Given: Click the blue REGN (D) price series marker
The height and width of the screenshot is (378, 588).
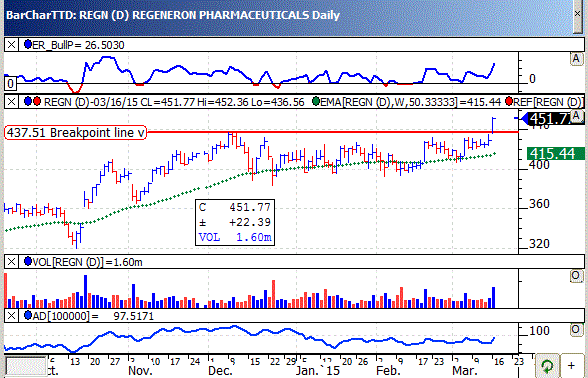Looking at the screenshot, I should [x=28, y=102].
